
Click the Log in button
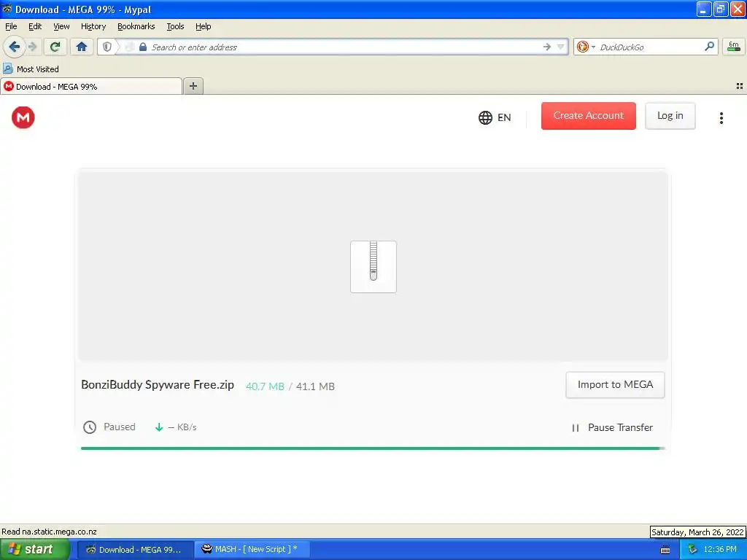click(670, 116)
